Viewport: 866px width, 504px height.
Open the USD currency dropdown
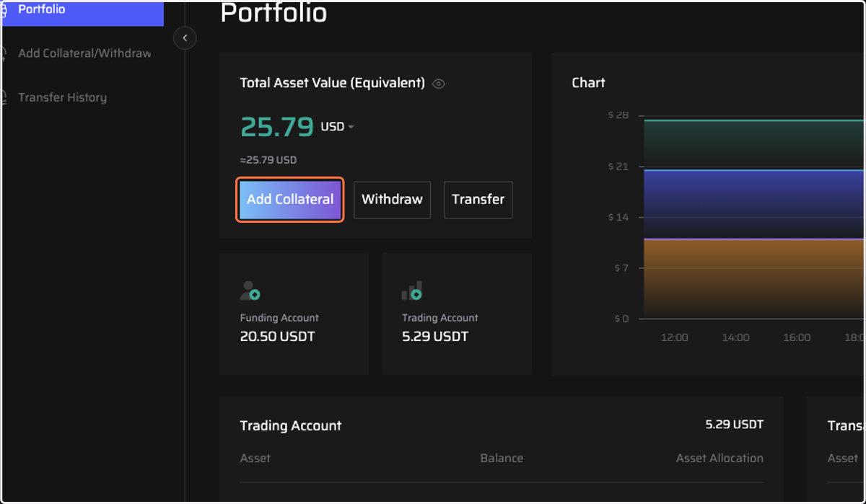[x=337, y=127]
